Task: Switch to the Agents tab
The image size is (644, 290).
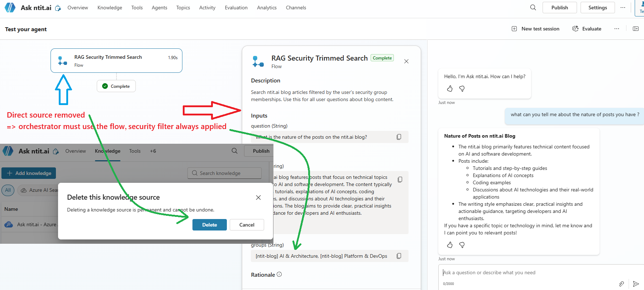Action: pos(159,8)
